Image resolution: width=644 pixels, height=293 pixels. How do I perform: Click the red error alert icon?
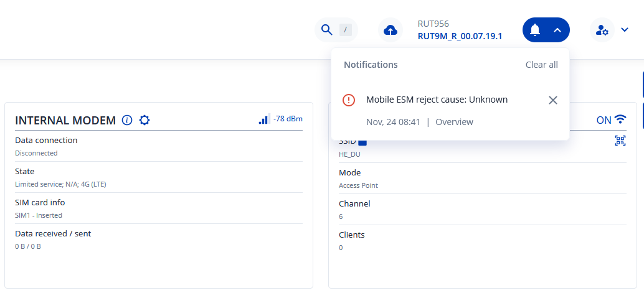[x=349, y=100]
